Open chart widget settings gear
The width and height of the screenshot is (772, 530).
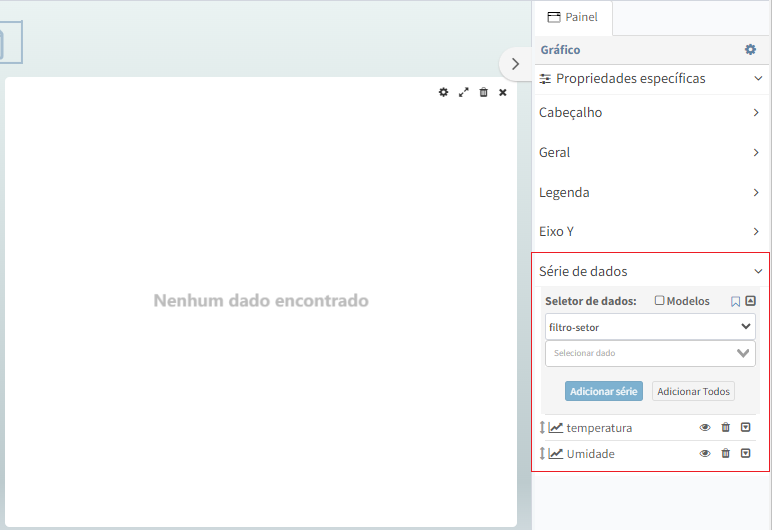444,92
